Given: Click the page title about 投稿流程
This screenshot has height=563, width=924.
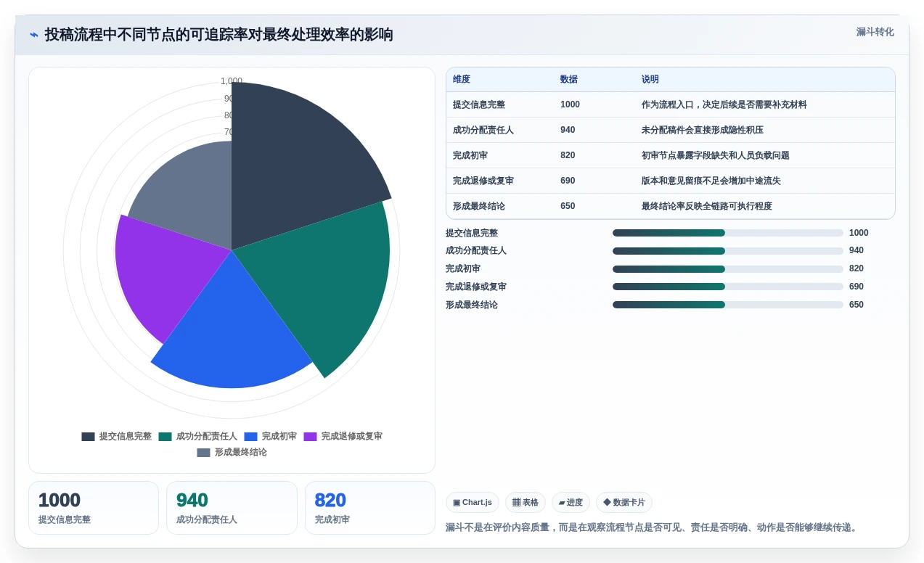Looking at the screenshot, I should 219,35.
